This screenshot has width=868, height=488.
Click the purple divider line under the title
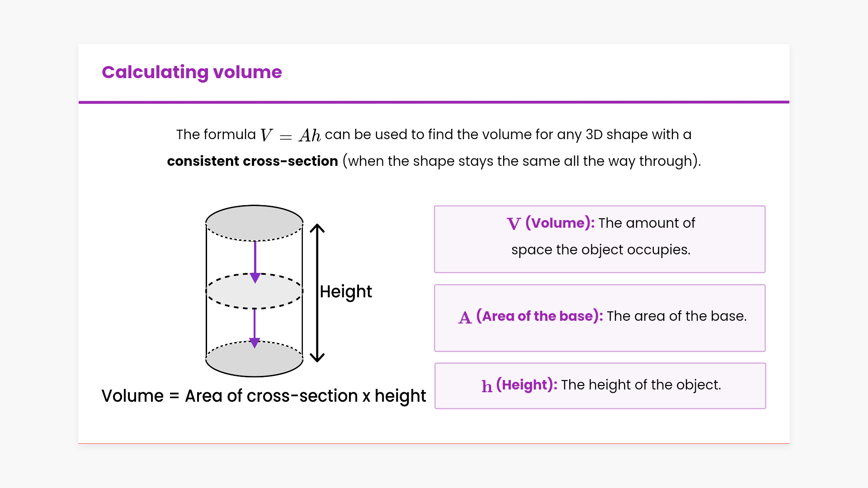point(434,102)
